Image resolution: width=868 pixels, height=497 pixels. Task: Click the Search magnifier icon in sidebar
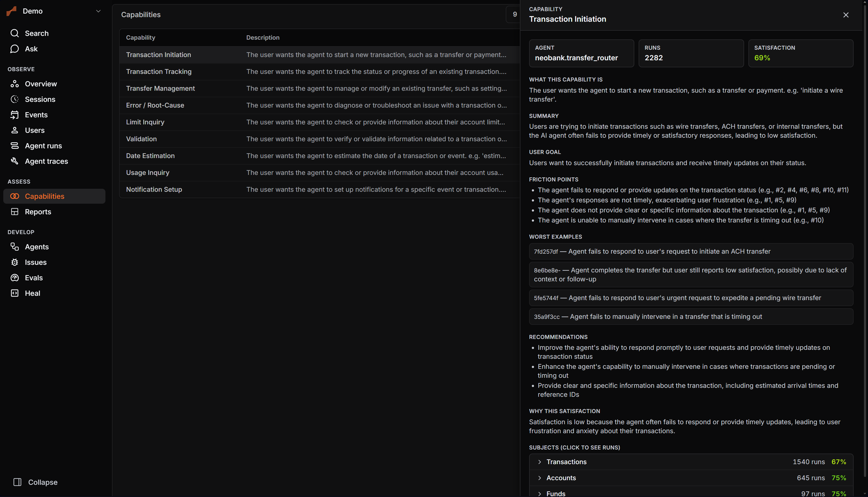click(14, 33)
